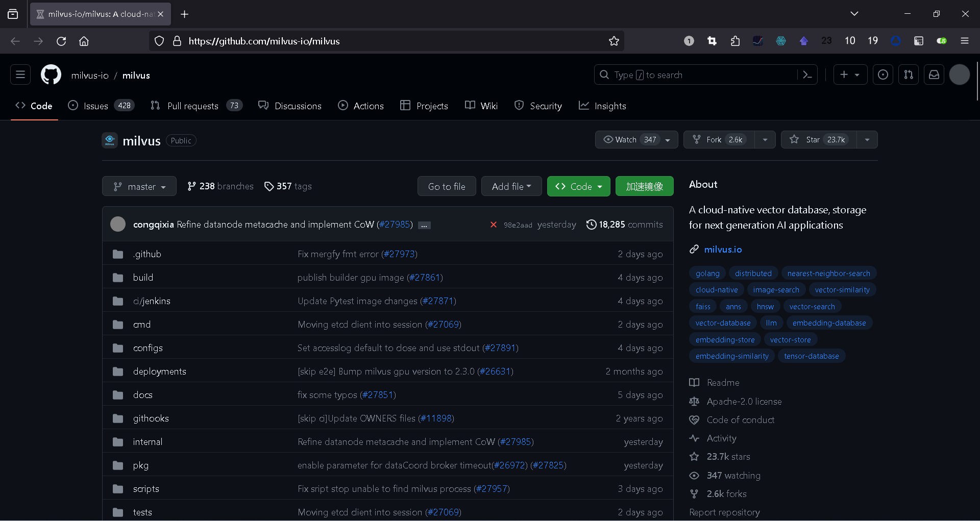Click the failed CI status X icon
This screenshot has height=521, width=980.
[x=494, y=225]
